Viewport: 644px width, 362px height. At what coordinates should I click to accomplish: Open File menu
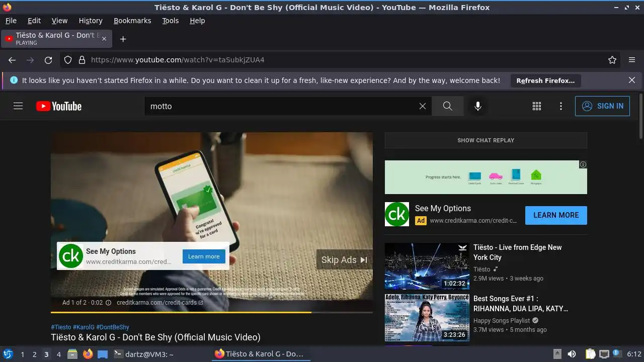11,21
